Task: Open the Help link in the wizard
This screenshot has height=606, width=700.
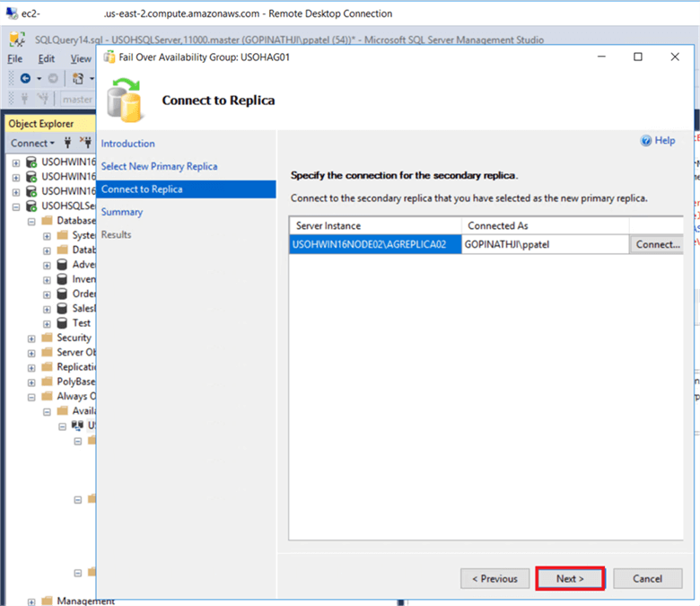Action: 665,140
